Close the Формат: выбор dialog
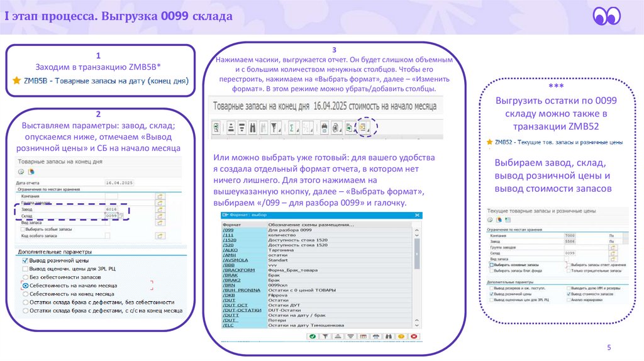Screen dimensions: 644x361 point(418,215)
